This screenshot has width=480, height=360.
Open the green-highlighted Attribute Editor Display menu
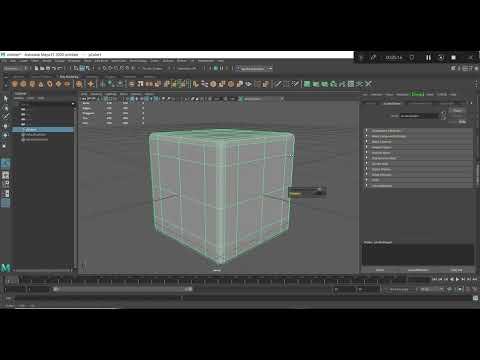click(418, 94)
